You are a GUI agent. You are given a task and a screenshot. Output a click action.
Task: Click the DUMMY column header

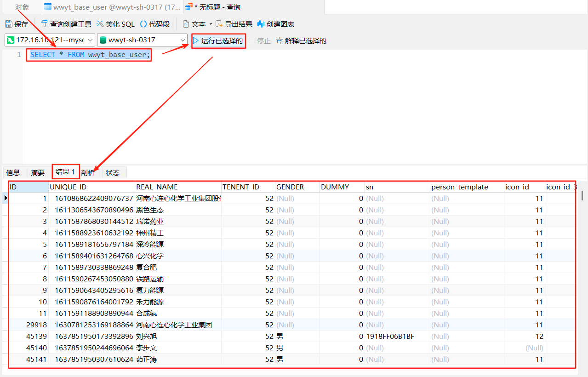point(342,187)
